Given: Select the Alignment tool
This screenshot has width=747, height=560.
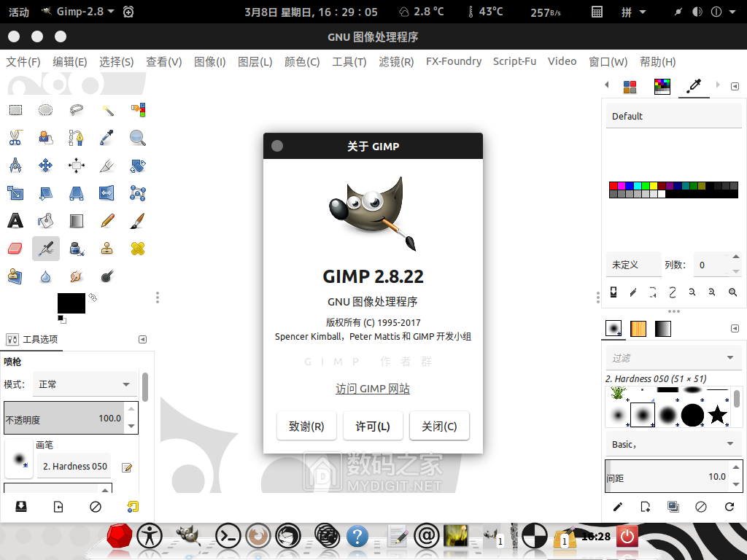Looking at the screenshot, I should click(x=76, y=166).
